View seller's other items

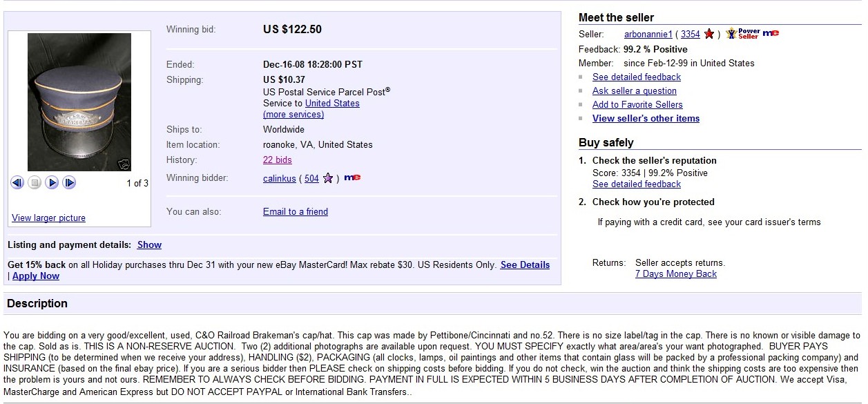click(646, 119)
